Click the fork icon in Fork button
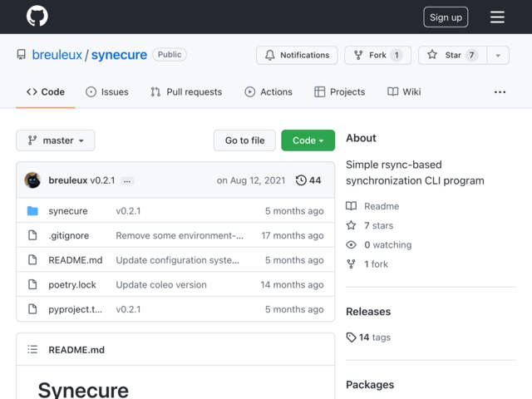 (358, 55)
